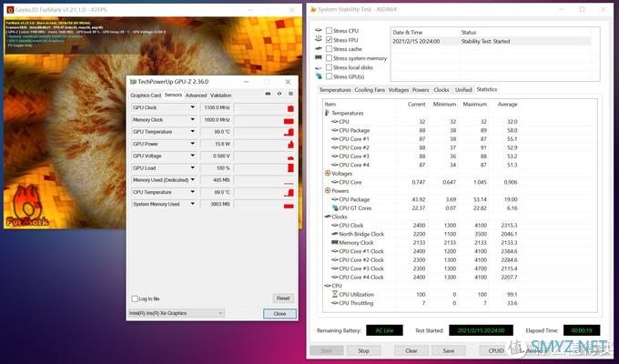Click the Save button in AIDA64
619x364 pixels.
[x=449, y=350]
